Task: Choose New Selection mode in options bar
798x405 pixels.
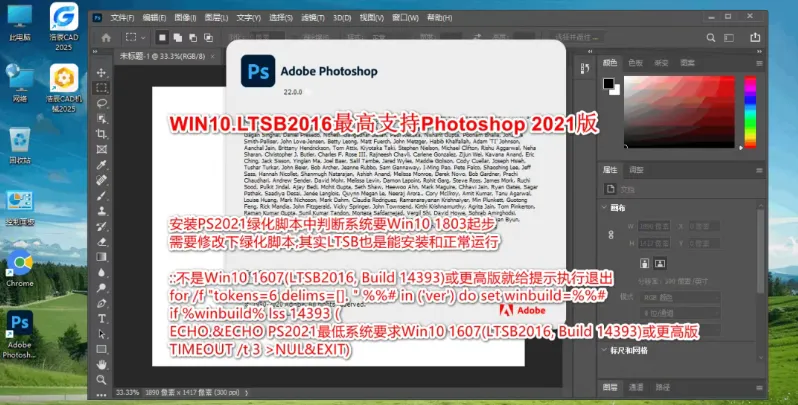Action: click(162, 38)
